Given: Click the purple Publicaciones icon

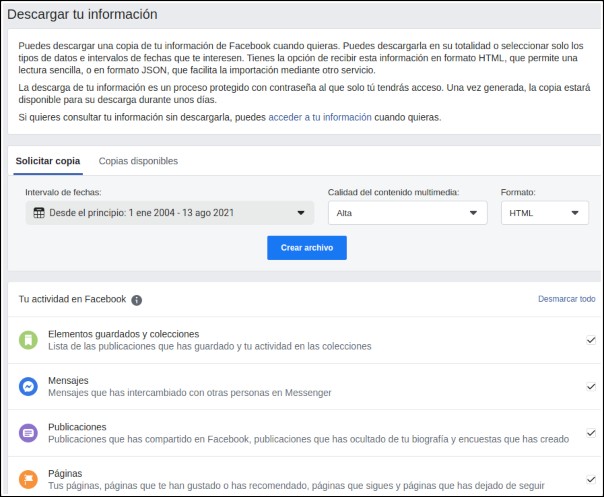Looking at the screenshot, I should point(28,433).
